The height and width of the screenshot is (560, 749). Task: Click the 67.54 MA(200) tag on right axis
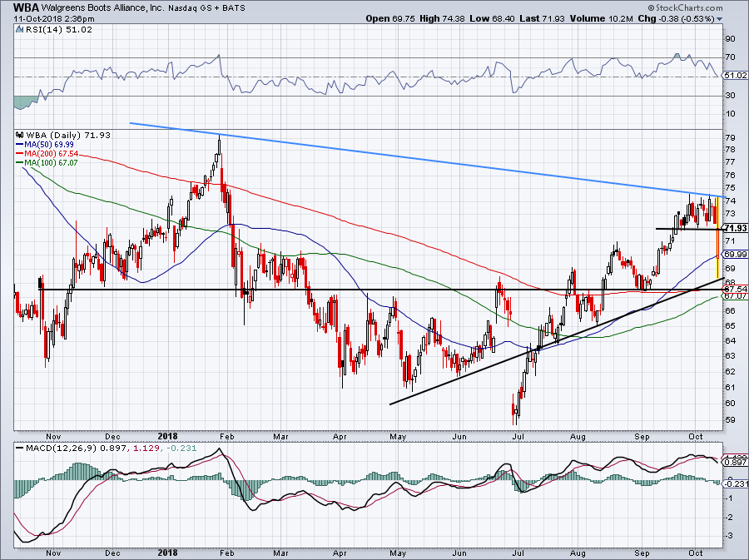coord(736,290)
